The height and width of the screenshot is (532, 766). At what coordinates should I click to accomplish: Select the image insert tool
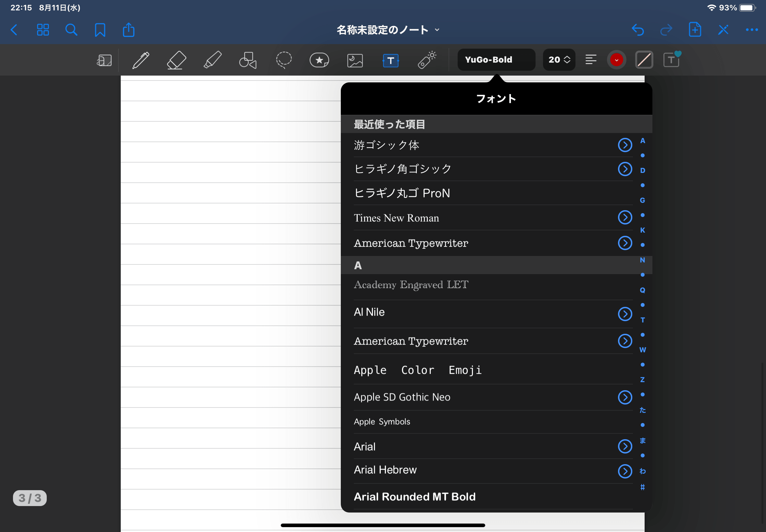[x=355, y=60]
